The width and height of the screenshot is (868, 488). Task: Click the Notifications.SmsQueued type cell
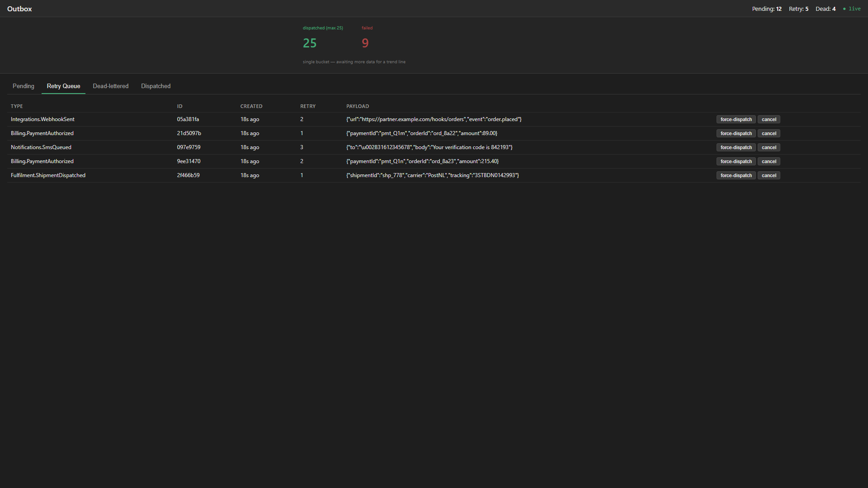point(41,147)
